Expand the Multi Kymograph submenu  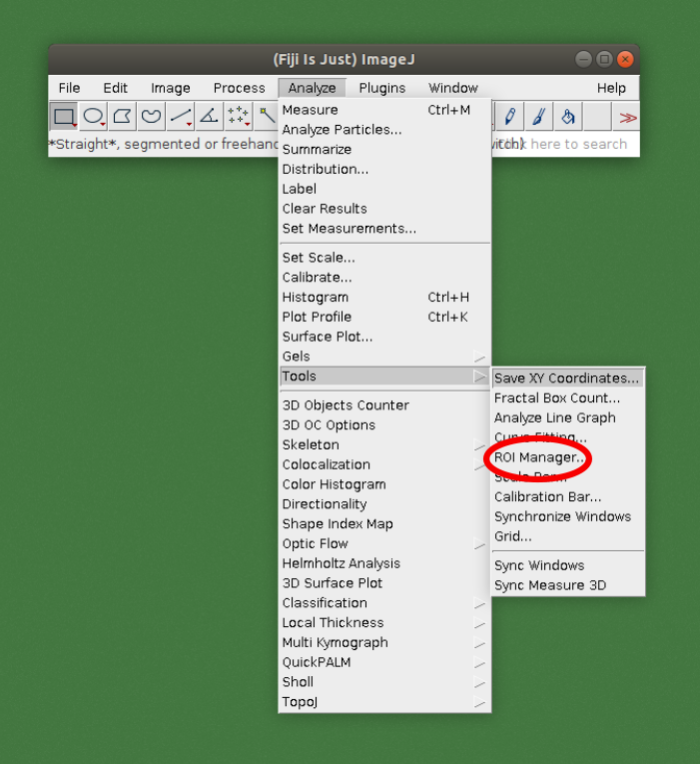(384, 643)
